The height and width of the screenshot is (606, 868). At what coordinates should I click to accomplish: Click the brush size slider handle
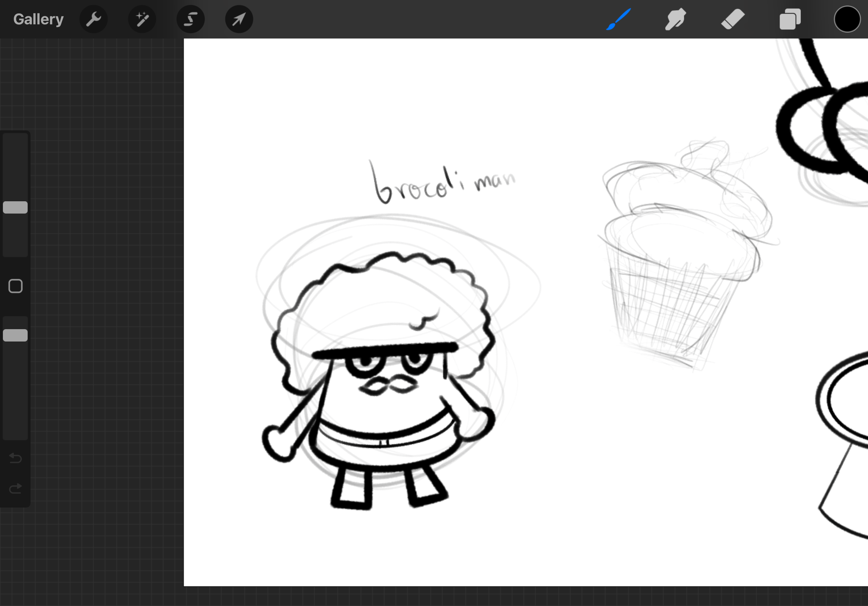click(15, 207)
